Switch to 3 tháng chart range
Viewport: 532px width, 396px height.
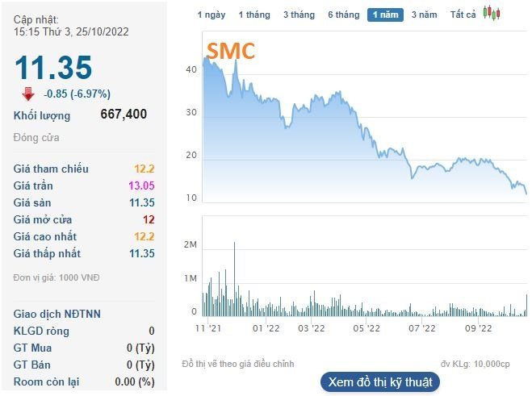pyautogui.click(x=299, y=15)
